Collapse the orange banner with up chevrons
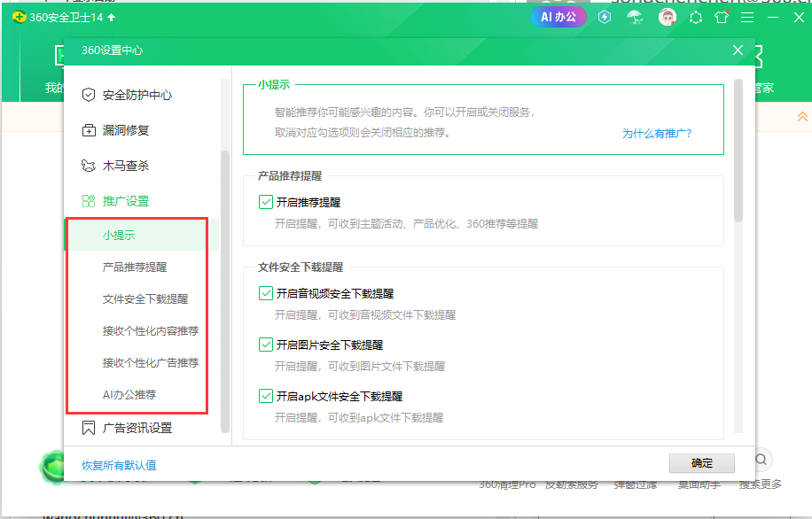 pyautogui.click(x=802, y=116)
